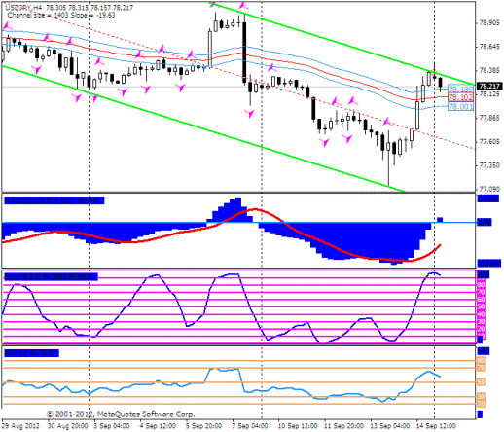Click the Stochastic 50 level label

point(482,306)
